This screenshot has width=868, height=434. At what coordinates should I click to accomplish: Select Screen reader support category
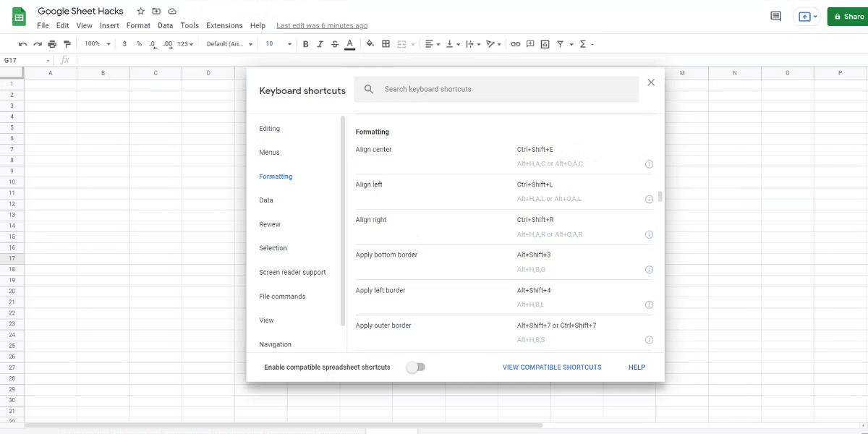click(x=292, y=273)
